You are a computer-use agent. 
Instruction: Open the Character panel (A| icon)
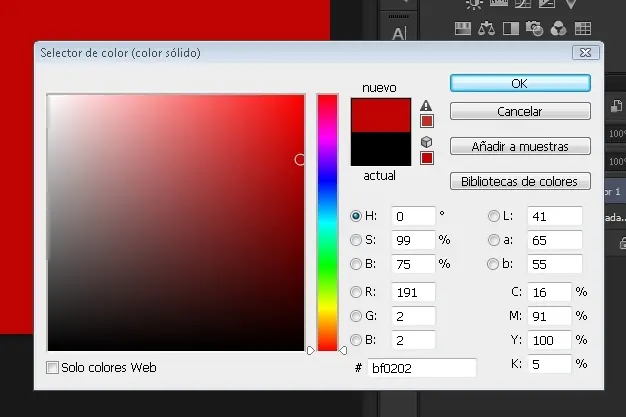(399, 34)
